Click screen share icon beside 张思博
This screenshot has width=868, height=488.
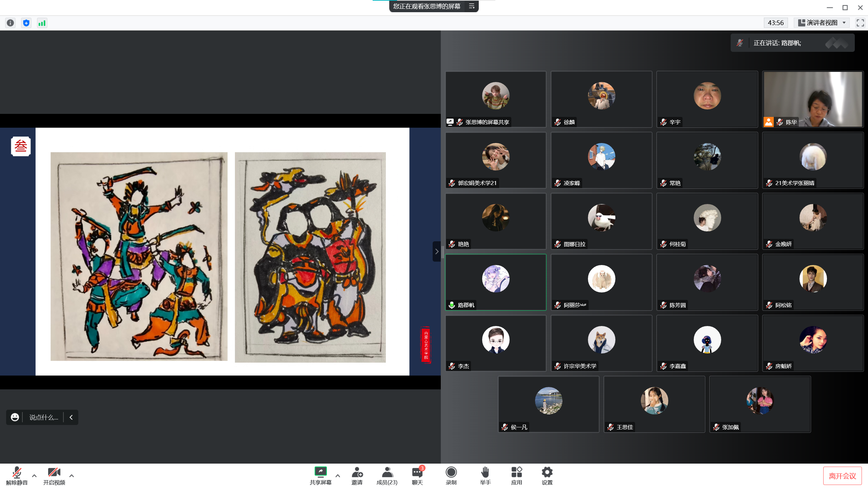tap(450, 122)
